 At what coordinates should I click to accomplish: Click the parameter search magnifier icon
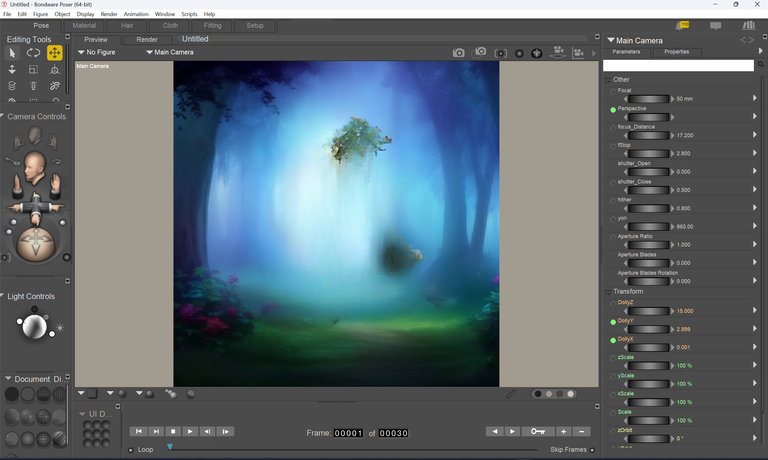761,65
